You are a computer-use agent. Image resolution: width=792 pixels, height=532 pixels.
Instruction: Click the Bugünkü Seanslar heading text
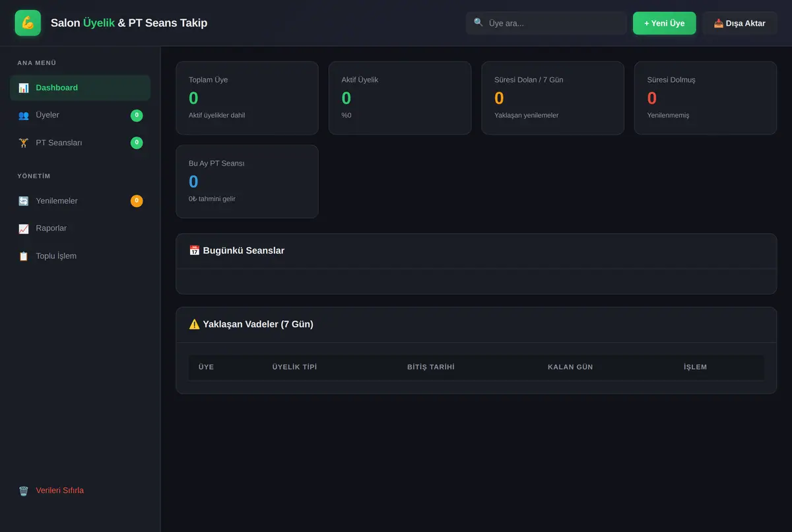point(244,251)
